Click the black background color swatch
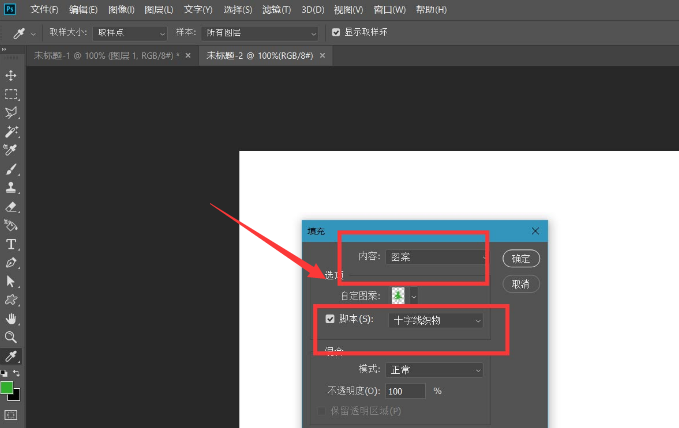 (16, 396)
